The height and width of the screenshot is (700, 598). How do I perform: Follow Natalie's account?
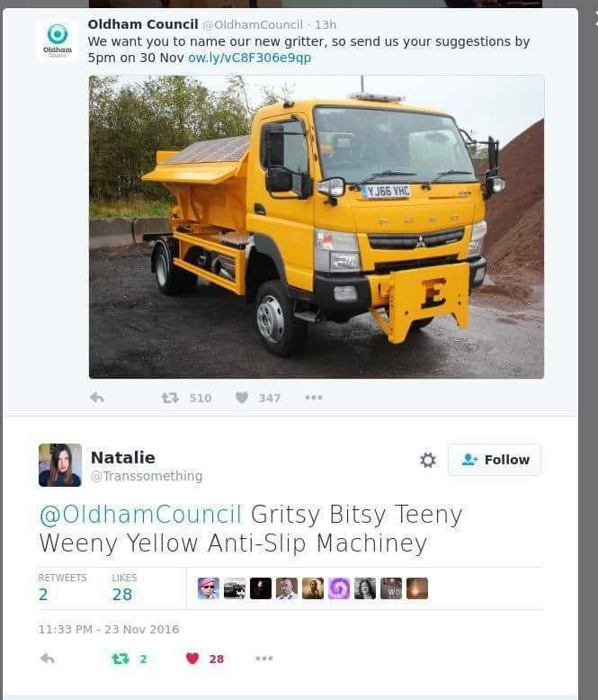tap(495, 460)
